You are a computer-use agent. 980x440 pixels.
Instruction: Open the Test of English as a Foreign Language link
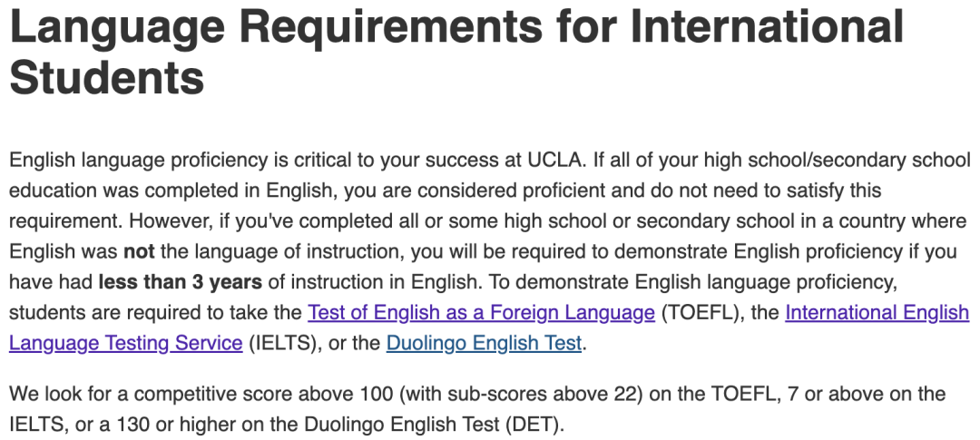coord(481,312)
